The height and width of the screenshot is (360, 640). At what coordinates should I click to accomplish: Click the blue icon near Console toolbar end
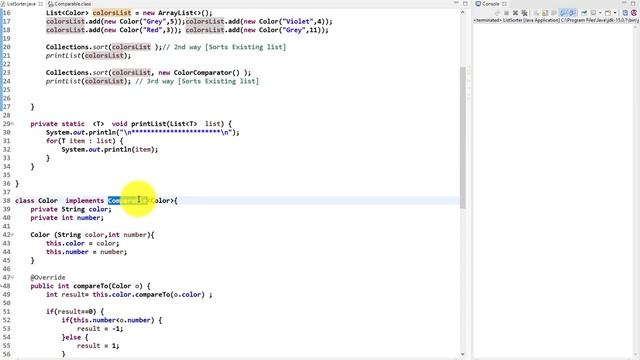625,13
